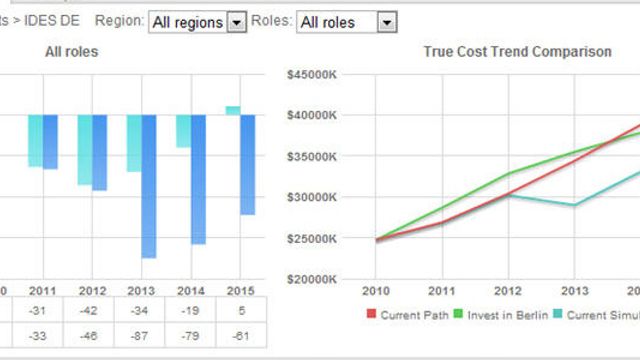Select the 2014 dark blue bar

click(198, 180)
